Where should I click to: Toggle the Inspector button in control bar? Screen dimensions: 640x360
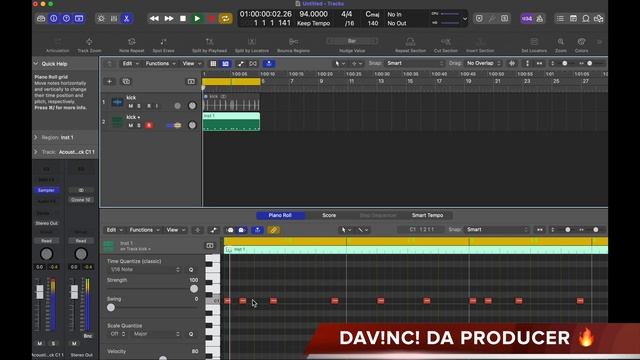pyautogui.click(x=53, y=18)
